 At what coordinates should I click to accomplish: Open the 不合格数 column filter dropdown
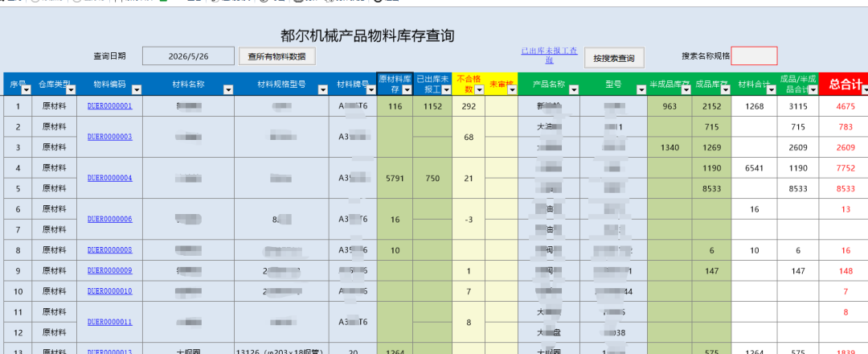(x=479, y=90)
